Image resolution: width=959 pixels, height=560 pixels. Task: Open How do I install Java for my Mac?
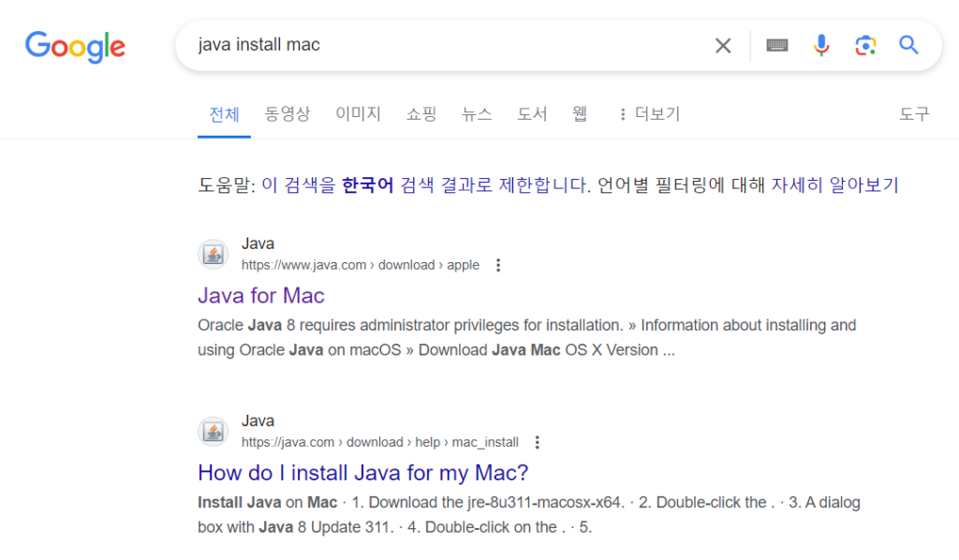363,473
